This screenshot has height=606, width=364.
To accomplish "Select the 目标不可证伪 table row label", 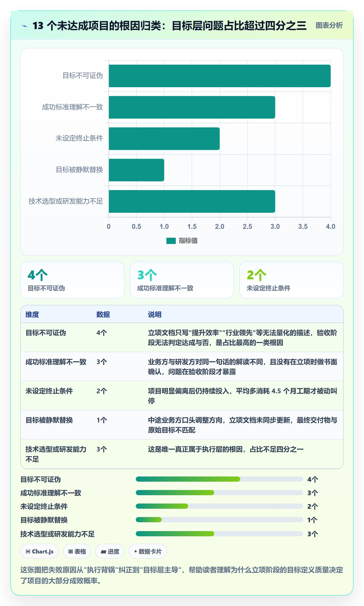I will coord(46,333).
